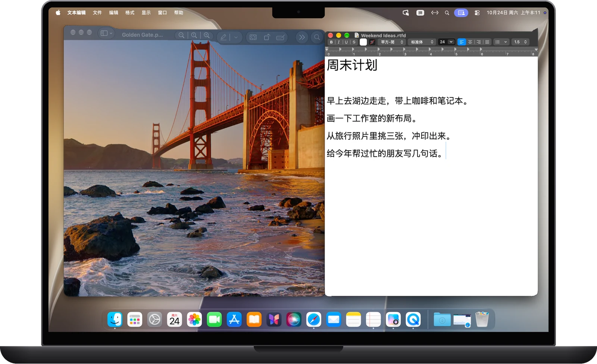Screen dimensions: 597x364
Task: Select center text alignment
Action: coord(470,42)
